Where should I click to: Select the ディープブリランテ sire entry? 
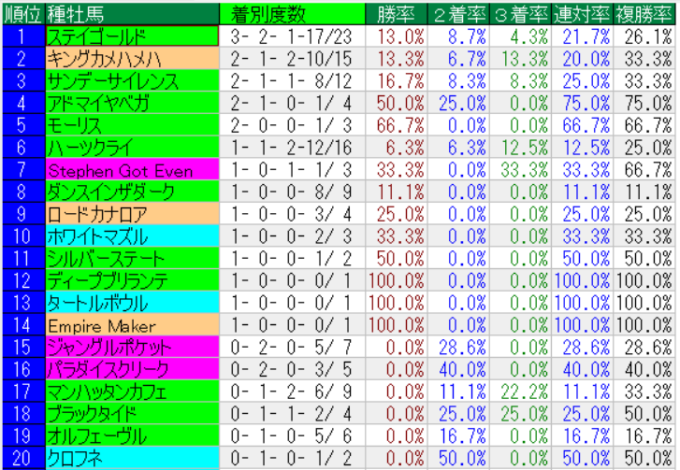click(x=130, y=281)
